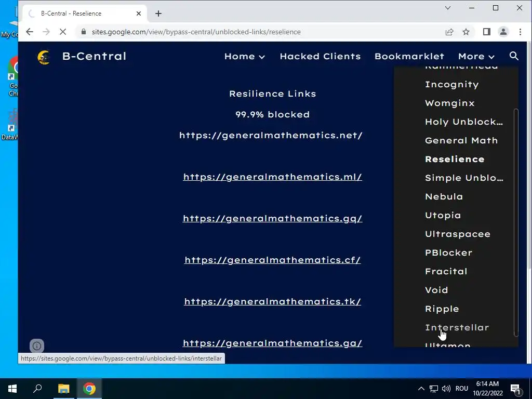This screenshot has height=399, width=532.
Task: Open the generalmathematics.ga link
Action: pos(272,343)
